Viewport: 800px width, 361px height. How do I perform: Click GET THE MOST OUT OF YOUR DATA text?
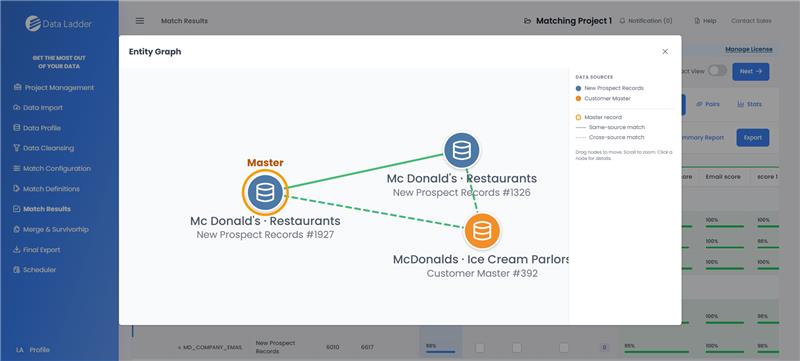(x=59, y=62)
